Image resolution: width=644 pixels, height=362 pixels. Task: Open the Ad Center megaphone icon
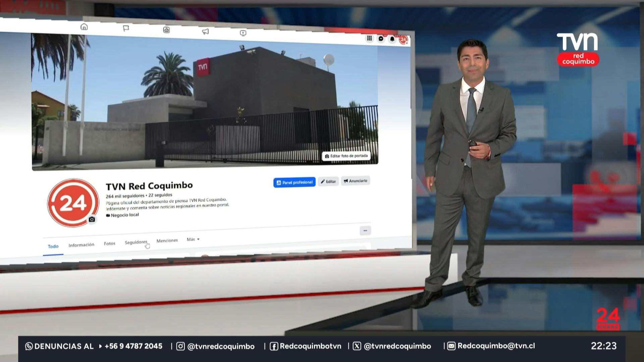205,32
